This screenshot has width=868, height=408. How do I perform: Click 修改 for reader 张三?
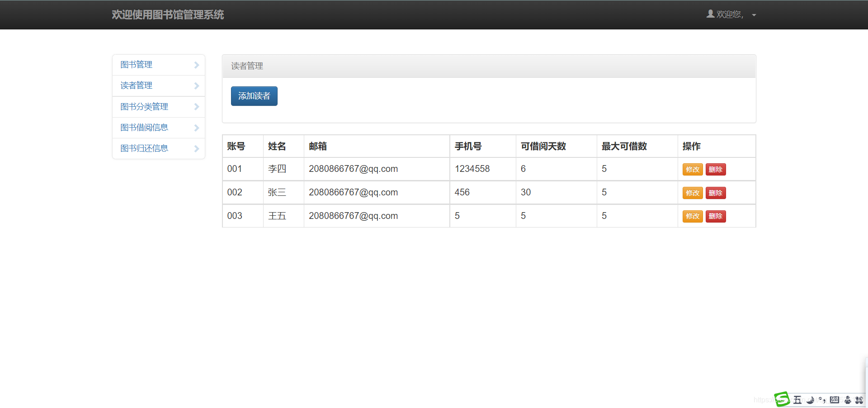(693, 193)
